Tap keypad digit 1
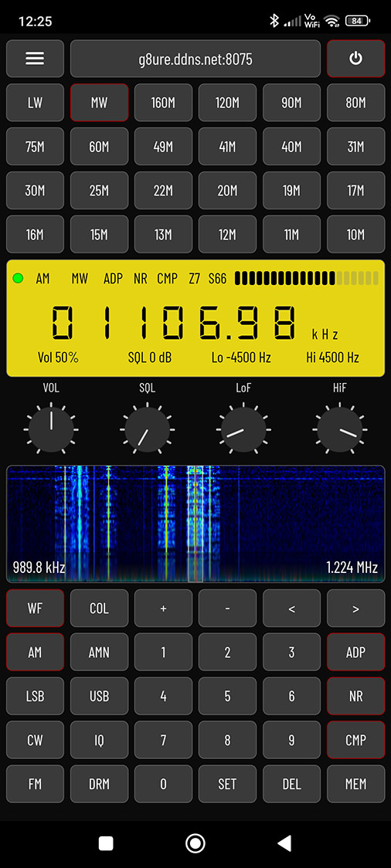 163,652
